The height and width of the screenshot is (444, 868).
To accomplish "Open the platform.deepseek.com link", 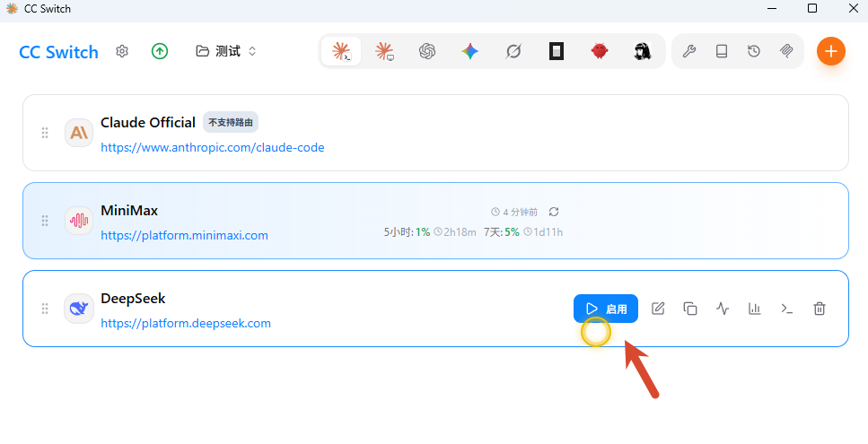I will tap(186, 324).
